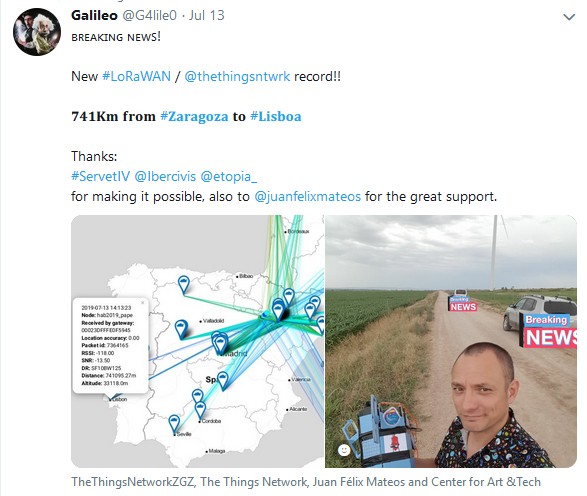Open the tweet options chevron menu
Image resolution: width=587 pixels, height=496 pixels.
[x=569, y=17]
